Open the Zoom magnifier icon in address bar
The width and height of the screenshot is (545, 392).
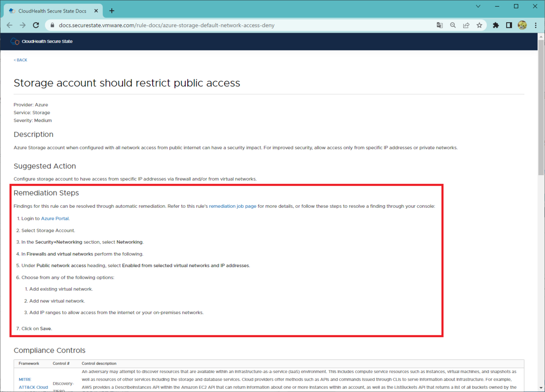click(x=453, y=25)
